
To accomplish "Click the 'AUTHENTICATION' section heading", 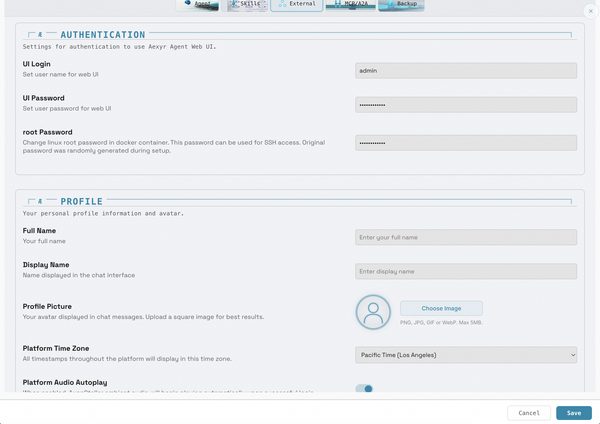I will coord(103,35).
